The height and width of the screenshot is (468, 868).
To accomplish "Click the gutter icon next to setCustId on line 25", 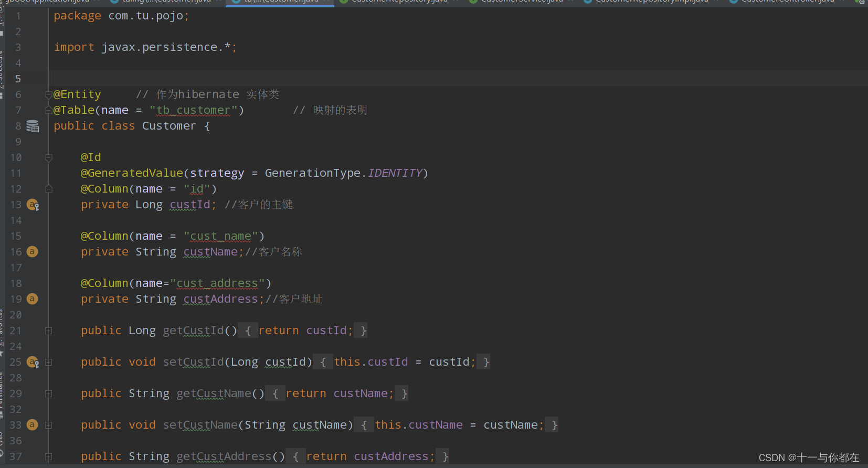I will tap(33, 362).
